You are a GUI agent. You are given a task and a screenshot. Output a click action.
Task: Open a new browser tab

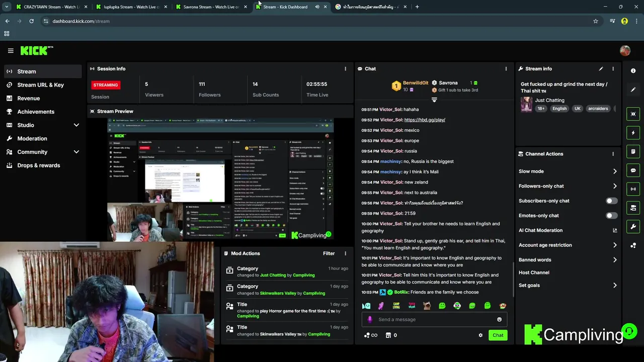(x=417, y=7)
